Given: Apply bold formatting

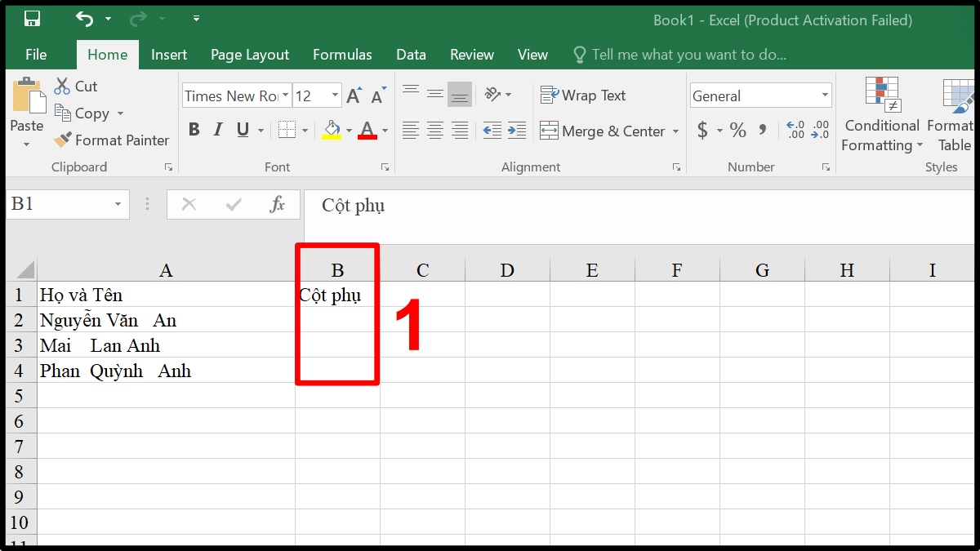Looking at the screenshot, I should (194, 130).
